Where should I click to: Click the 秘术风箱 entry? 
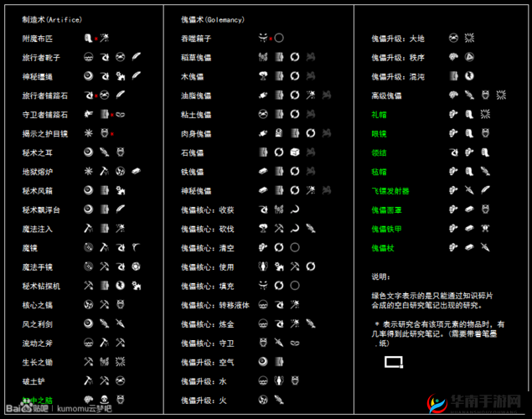point(38,191)
